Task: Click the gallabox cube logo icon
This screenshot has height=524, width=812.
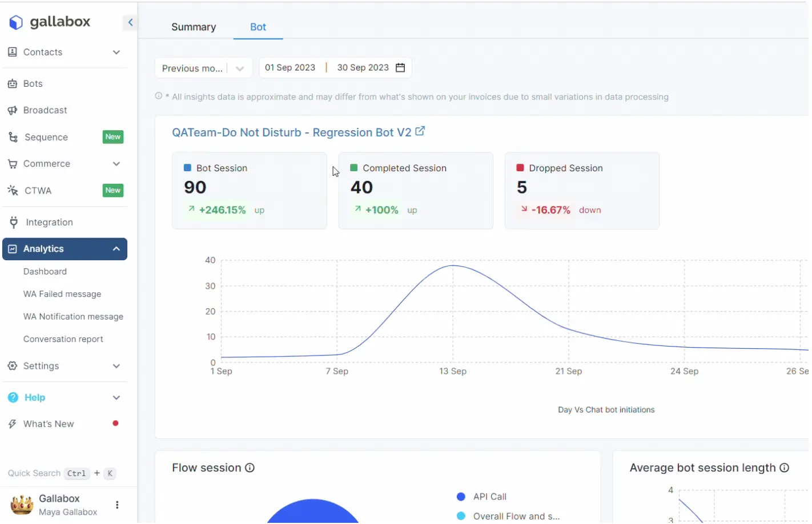Action: coord(16,22)
